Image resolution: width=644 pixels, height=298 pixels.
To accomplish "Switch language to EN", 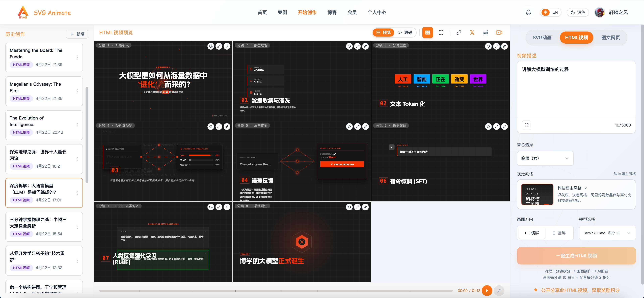I will [x=555, y=12].
